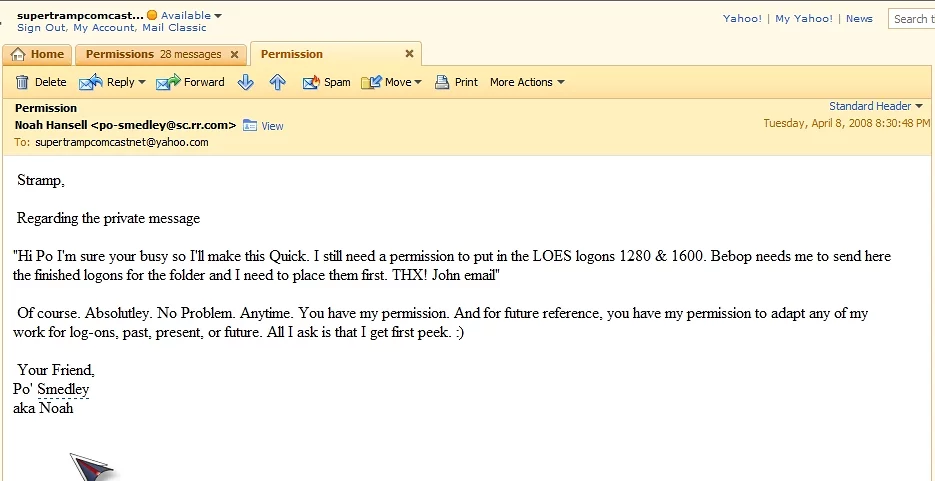The height and width of the screenshot is (481, 935).
Task: Click the Delete trash icon
Action: (x=22, y=82)
